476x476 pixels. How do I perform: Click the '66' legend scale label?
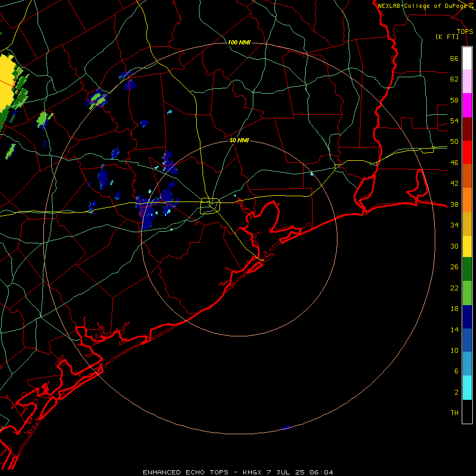(454, 59)
